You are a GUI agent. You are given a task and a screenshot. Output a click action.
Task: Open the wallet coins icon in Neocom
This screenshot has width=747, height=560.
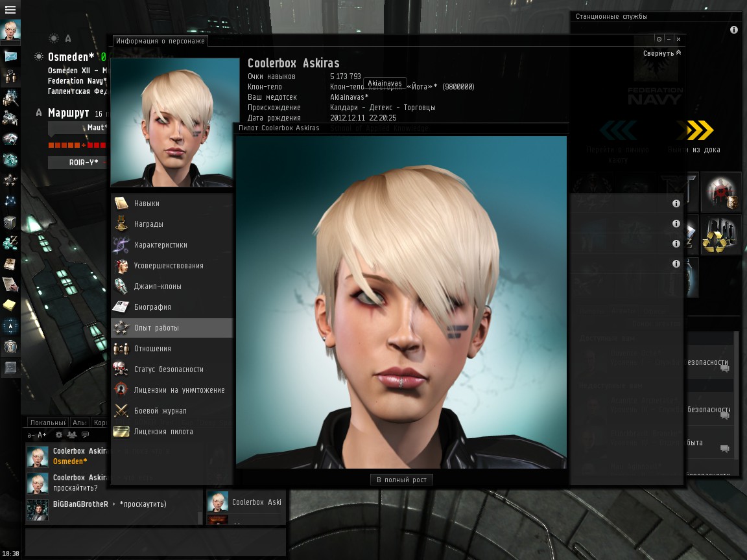(x=10, y=243)
